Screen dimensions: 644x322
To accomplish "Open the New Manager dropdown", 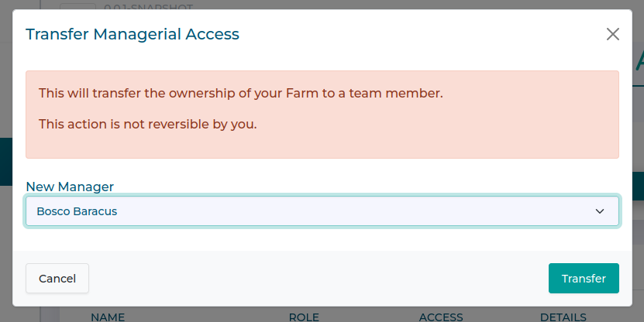I will pyautogui.click(x=322, y=211).
